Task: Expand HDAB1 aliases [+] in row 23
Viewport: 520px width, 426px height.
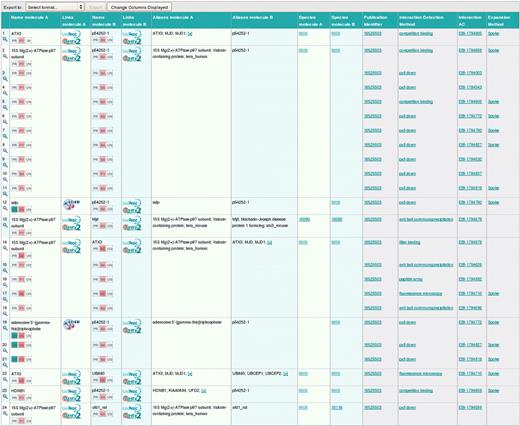Action: pyautogui.click(x=203, y=391)
